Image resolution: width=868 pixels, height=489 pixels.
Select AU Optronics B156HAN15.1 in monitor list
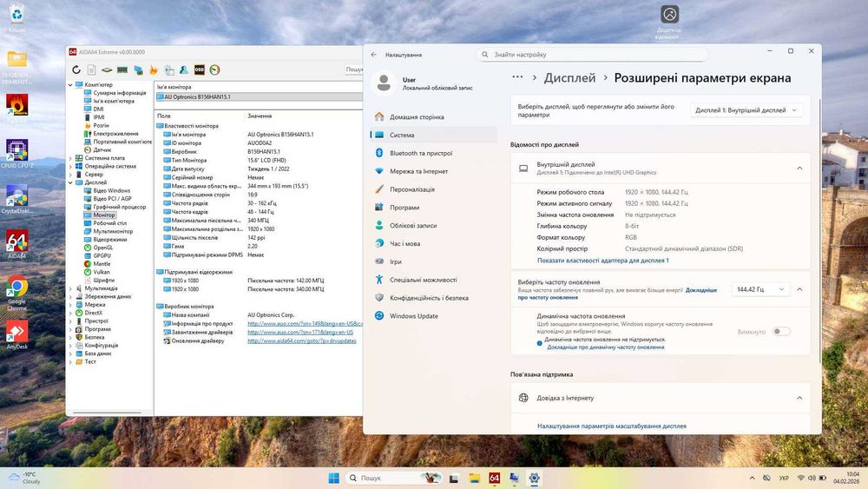259,97
